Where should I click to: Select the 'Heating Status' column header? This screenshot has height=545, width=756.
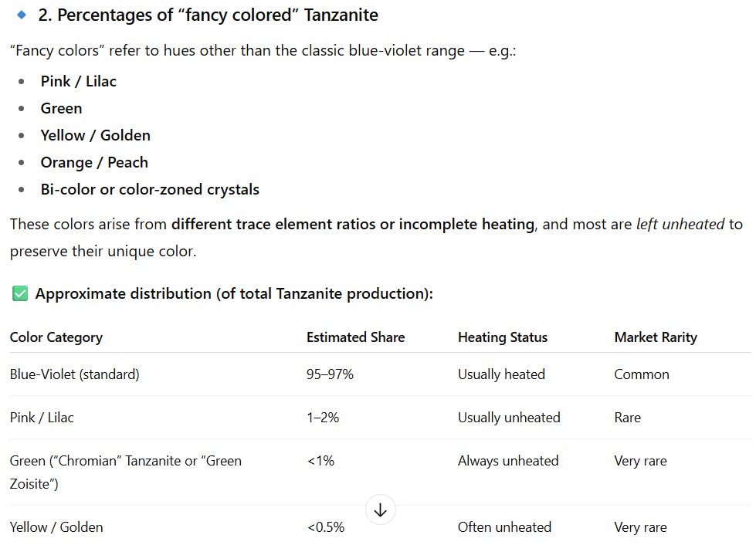(503, 337)
